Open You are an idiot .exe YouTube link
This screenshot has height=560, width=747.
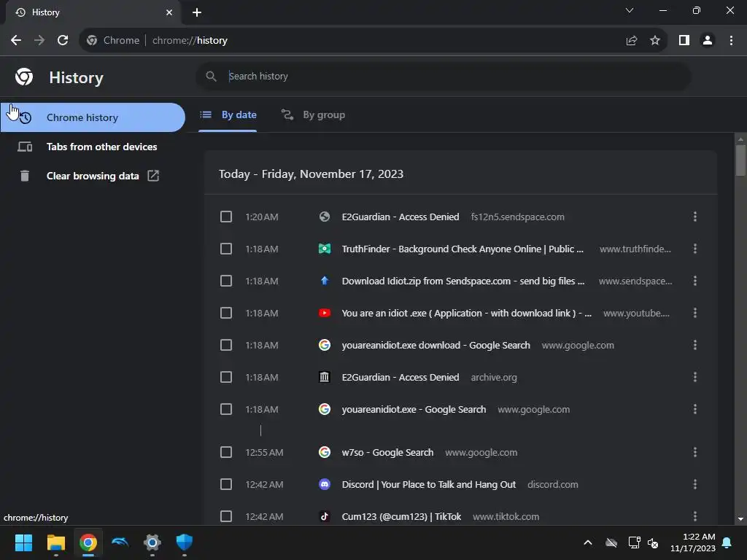coord(466,313)
